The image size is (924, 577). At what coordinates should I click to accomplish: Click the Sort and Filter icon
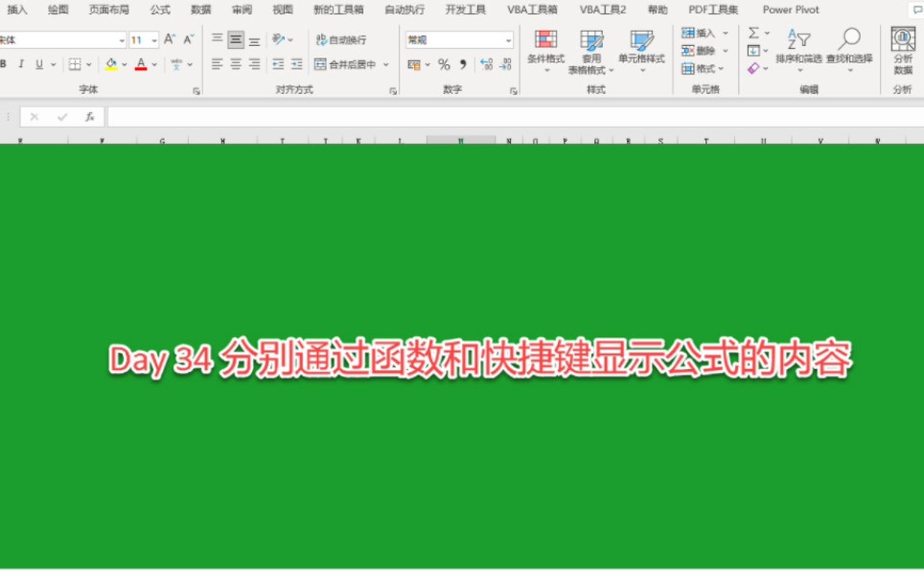(x=799, y=40)
